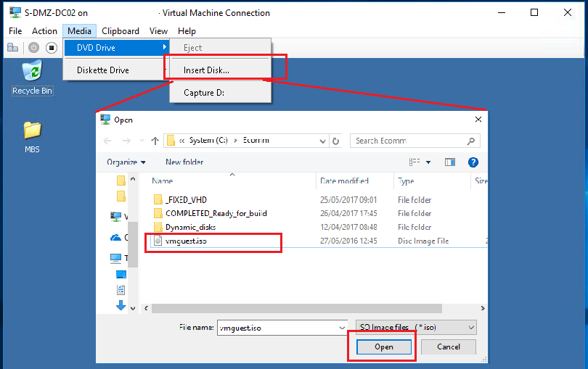Click the Up arrow in Open dialog
The image size is (588, 369).
pyautogui.click(x=155, y=141)
